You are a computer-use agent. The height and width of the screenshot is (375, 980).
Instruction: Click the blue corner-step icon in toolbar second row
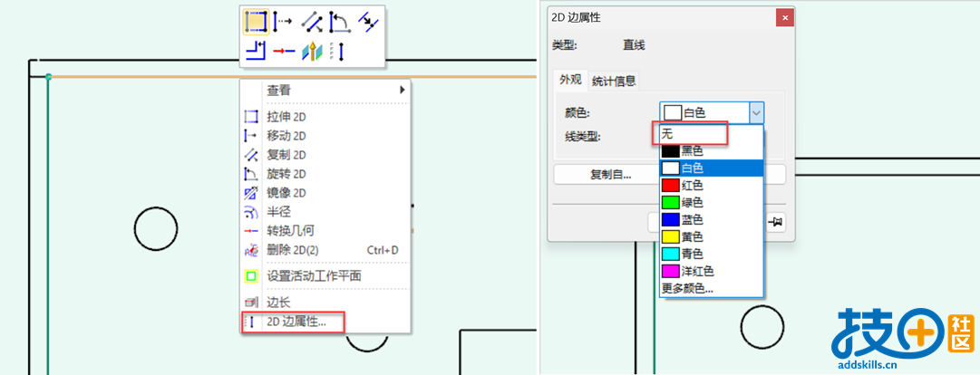tap(257, 51)
